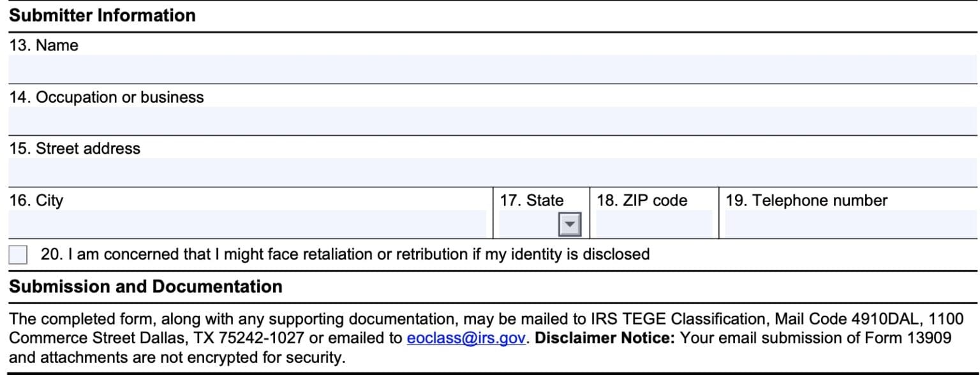The width and height of the screenshot is (980, 375).
Task: Click the "14. Occupation or business" label
Action: 107,98
